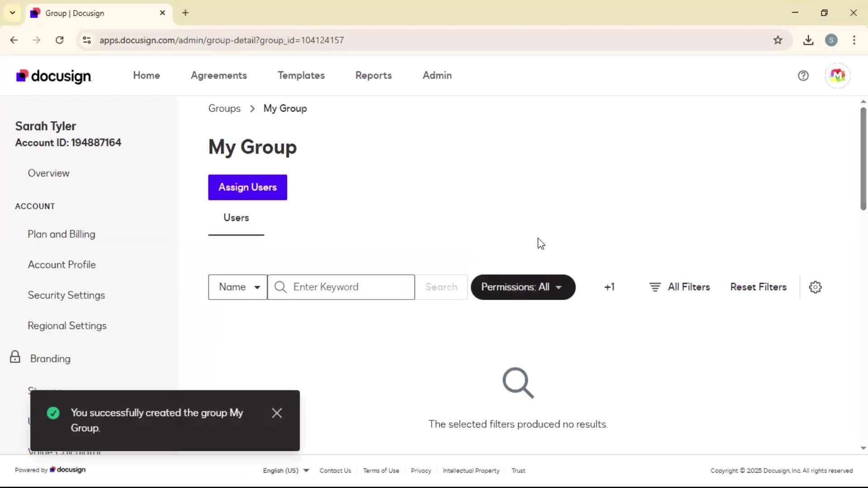Open Branding in sidebar
The height and width of the screenshot is (488, 868).
50,359
